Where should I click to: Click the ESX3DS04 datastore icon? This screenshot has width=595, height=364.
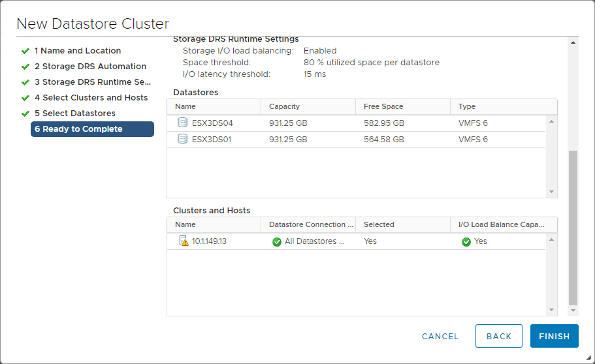click(x=183, y=123)
